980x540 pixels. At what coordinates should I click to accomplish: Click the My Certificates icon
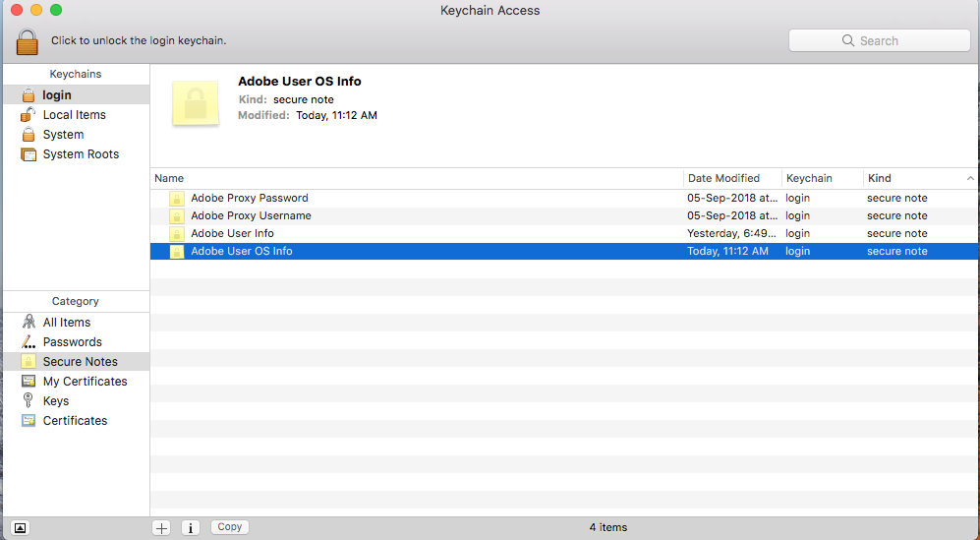(x=29, y=381)
